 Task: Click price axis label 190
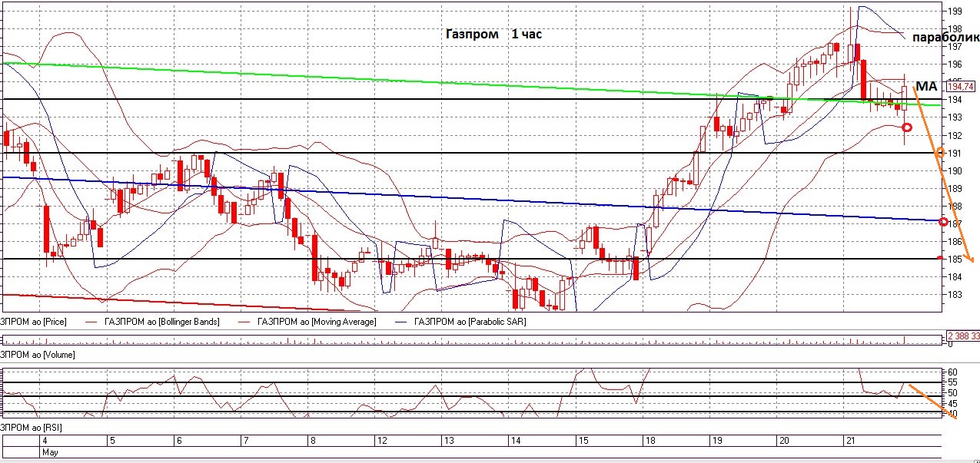[956, 170]
